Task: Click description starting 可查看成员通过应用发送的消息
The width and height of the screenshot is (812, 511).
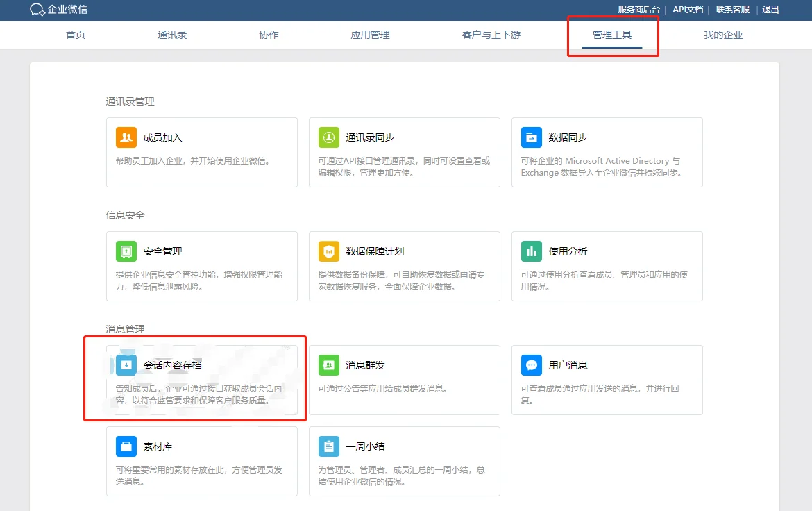Action: (x=600, y=394)
